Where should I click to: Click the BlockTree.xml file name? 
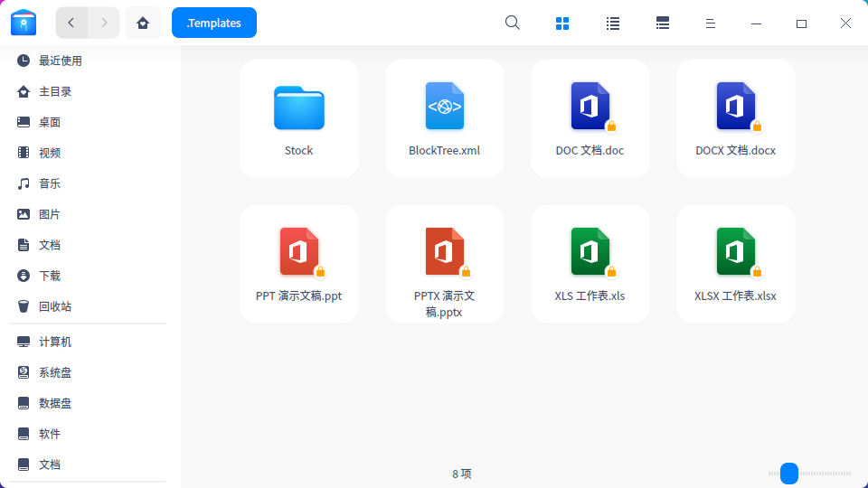445,151
